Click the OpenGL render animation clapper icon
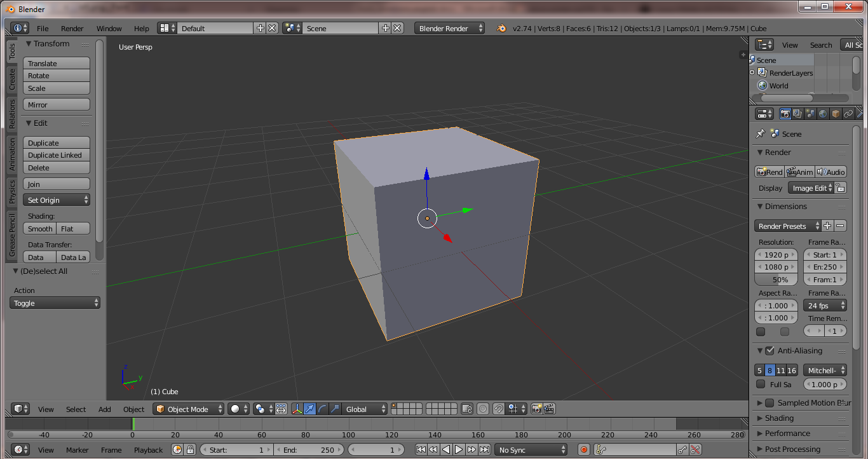The image size is (868, 459). click(x=549, y=409)
